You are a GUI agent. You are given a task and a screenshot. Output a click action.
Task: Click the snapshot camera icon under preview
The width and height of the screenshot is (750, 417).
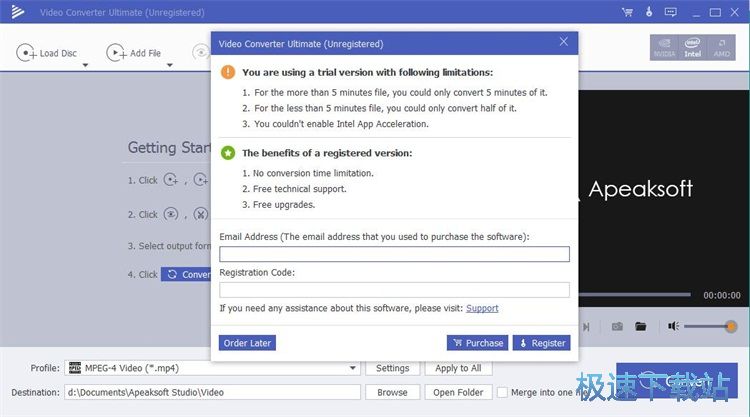click(617, 327)
